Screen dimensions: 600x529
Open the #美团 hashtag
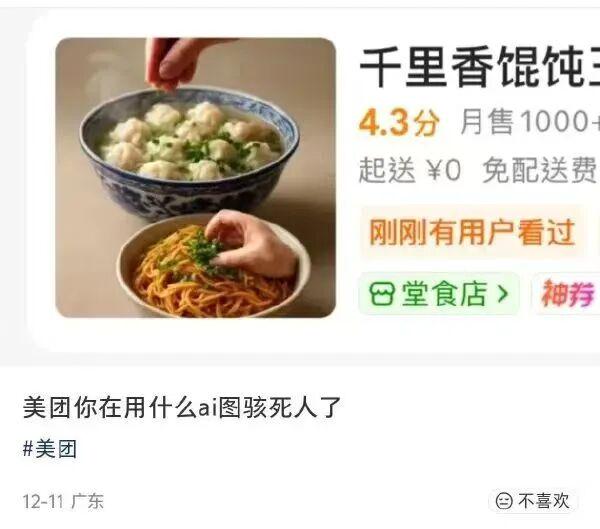click(x=50, y=449)
